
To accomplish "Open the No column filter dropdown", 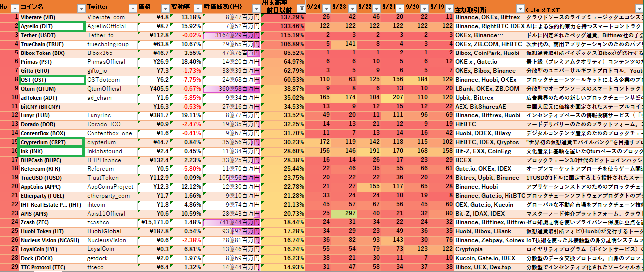I will click(x=14, y=8).
